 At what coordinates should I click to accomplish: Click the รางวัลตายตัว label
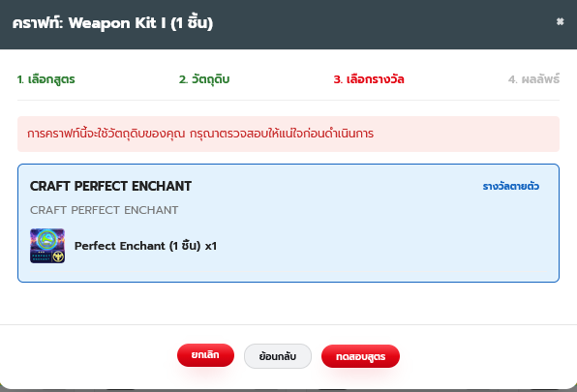(511, 187)
